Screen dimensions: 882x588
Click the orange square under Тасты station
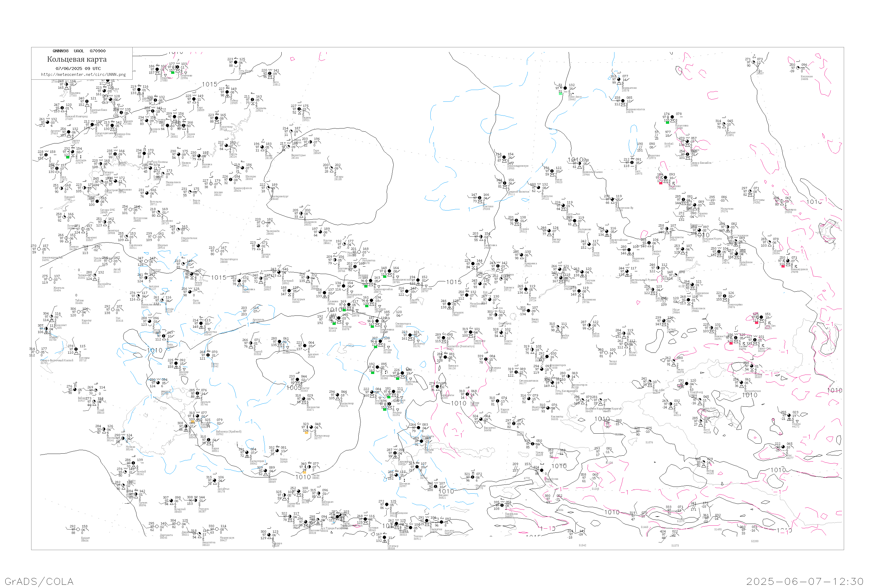[305, 472]
